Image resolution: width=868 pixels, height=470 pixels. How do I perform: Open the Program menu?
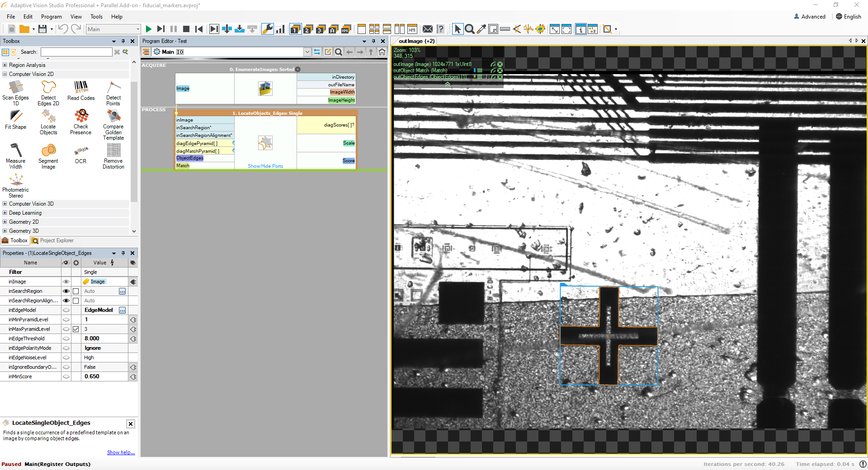pyautogui.click(x=51, y=17)
